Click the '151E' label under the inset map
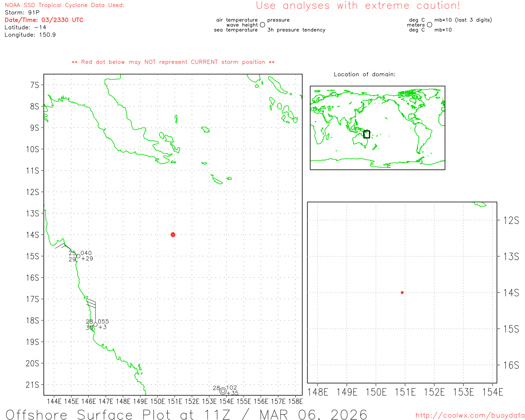Screen dimensions: 525x420 [x=405, y=393]
